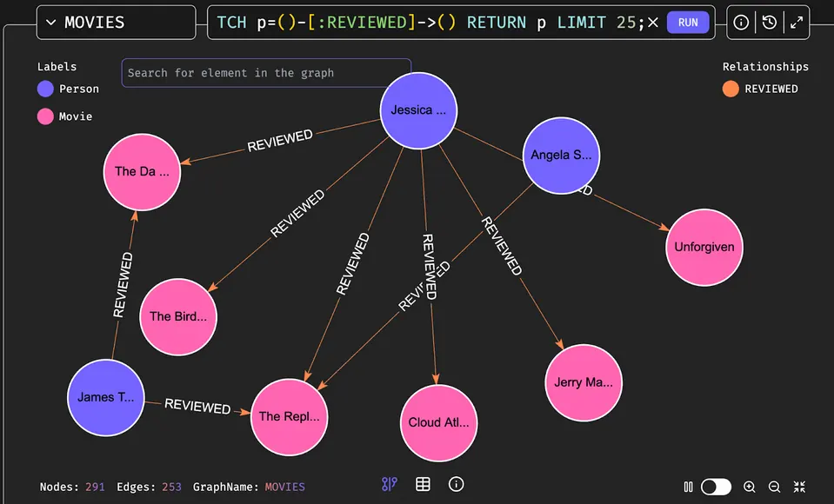Open the MOVIES graph dropdown
The height and width of the screenshot is (504, 834).
pyautogui.click(x=116, y=23)
